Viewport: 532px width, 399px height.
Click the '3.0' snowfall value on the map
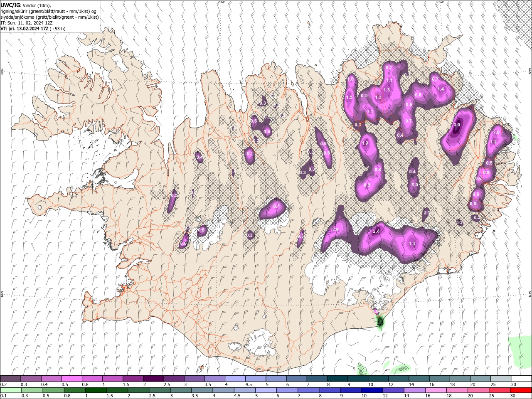click(x=457, y=125)
